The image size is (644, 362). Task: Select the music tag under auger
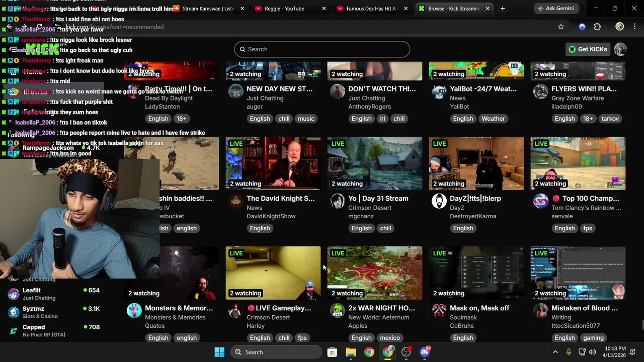point(306,119)
